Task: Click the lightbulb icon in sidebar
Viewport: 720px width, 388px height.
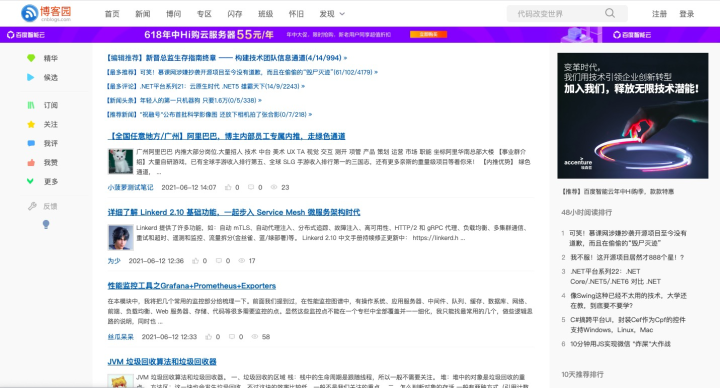Action: (46, 225)
